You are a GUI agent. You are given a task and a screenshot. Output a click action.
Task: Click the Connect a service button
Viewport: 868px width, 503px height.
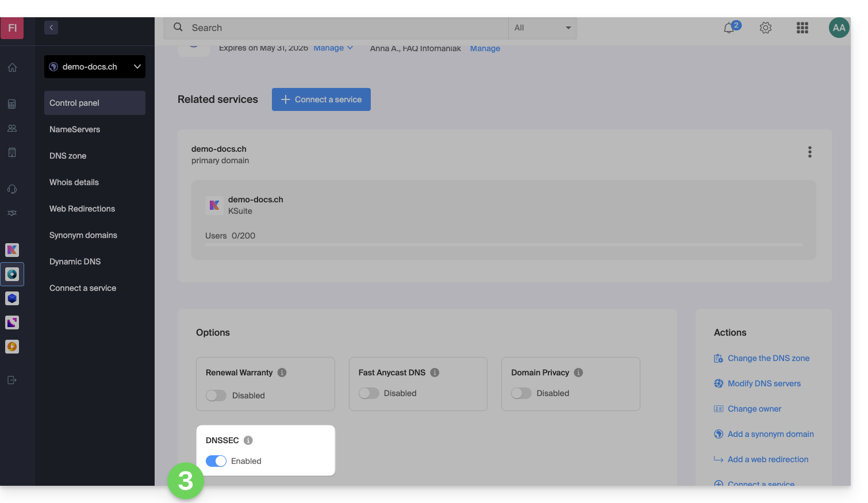point(321,99)
